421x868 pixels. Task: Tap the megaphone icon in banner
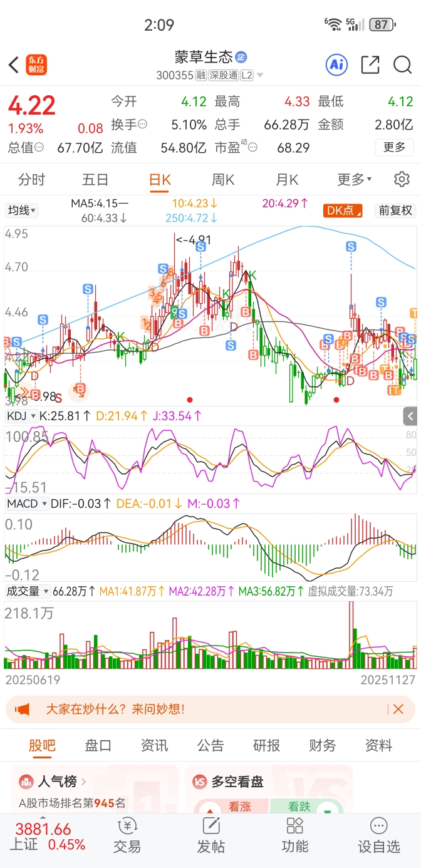[x=23, y=710]
